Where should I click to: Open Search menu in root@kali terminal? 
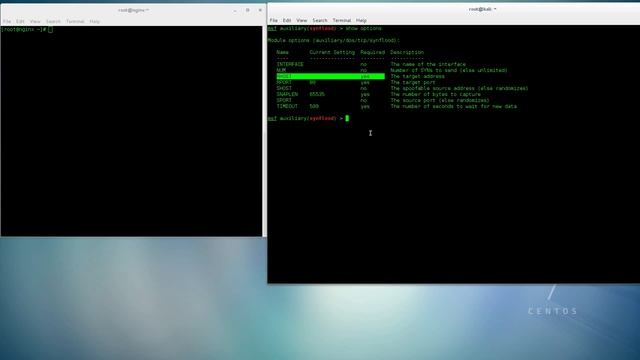(x=320, y=20)
